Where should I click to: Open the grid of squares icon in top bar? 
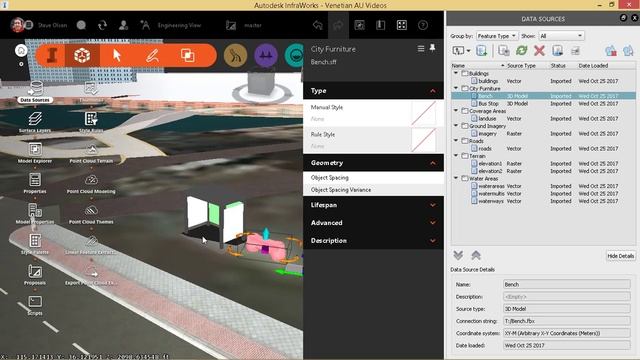coord(402,25)
